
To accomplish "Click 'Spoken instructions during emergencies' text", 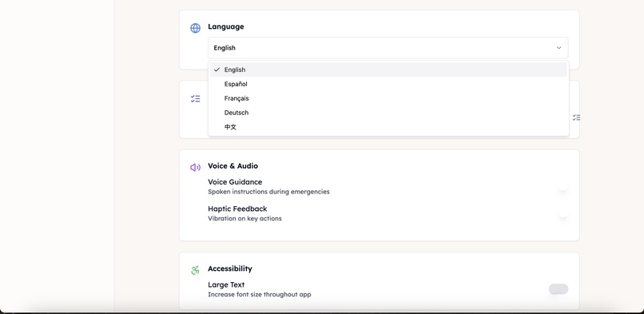I will pos(268,192).
